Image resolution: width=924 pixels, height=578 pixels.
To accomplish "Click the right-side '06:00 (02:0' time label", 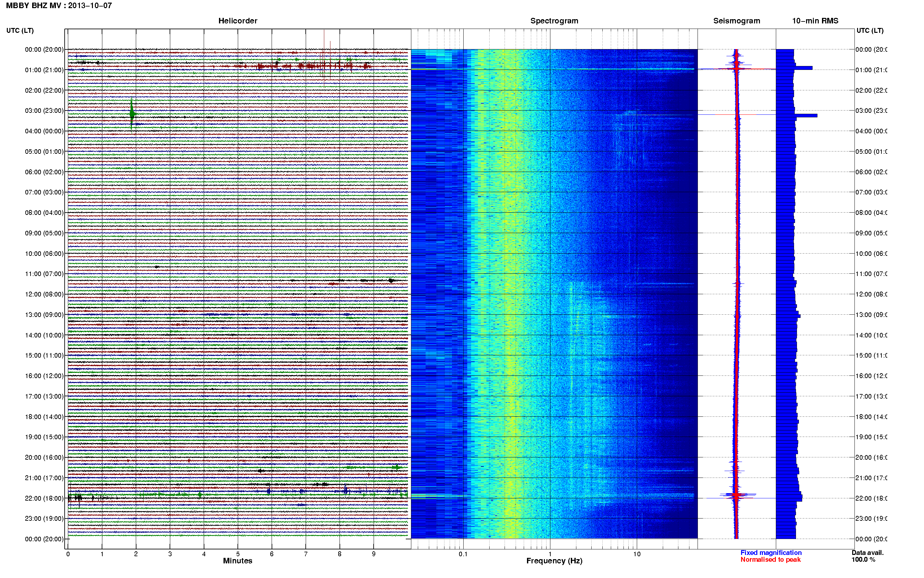I will click(x=871, y=172).
